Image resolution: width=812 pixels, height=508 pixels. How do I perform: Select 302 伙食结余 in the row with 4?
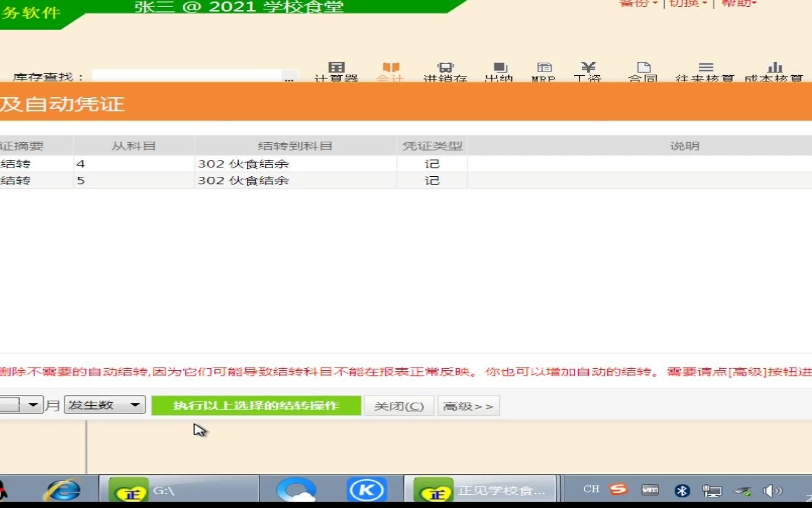[x=295, y=164]
